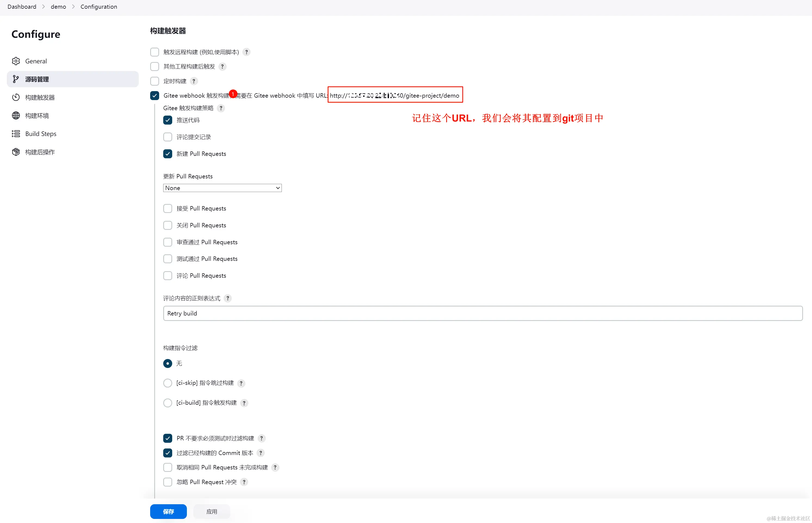Show help for 评论内容的正则表达式

(x=227, y=298)
